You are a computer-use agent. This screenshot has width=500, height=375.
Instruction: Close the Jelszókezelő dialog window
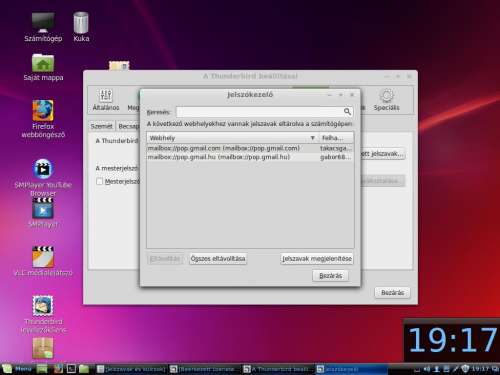click(352, 95)
